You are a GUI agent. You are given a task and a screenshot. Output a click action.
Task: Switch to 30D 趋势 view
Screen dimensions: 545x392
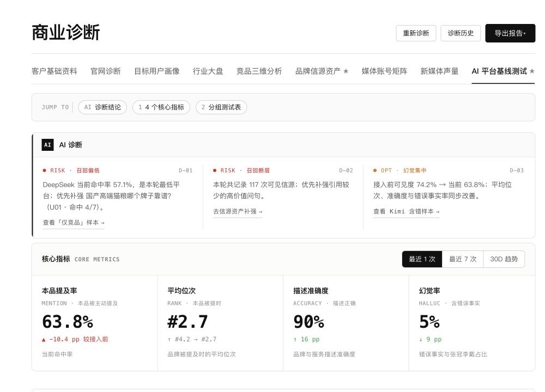[504, 259]
